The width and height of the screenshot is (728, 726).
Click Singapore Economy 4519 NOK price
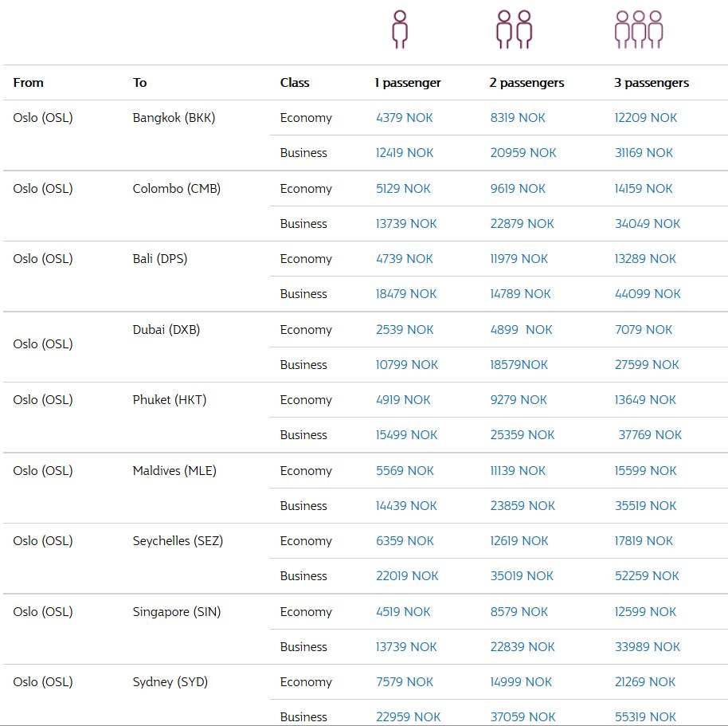pos(403,612)
